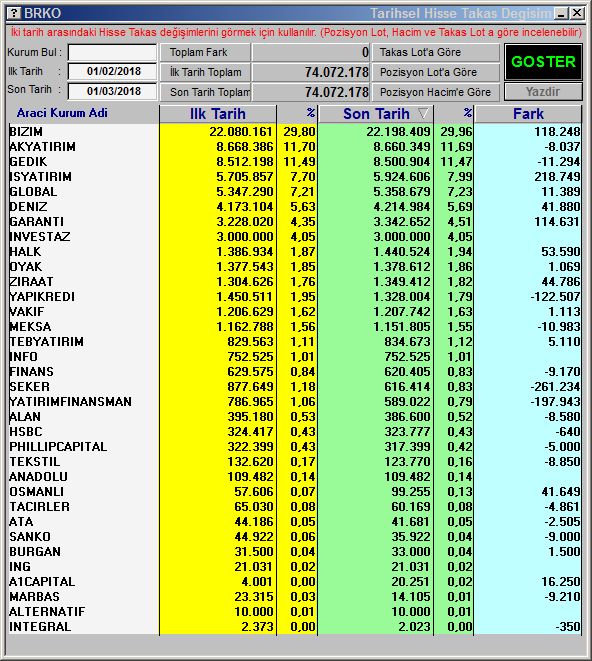592x661 pixels.
Task: Click the Ilk Tarih date field
Action: click(x=112, y=71)
